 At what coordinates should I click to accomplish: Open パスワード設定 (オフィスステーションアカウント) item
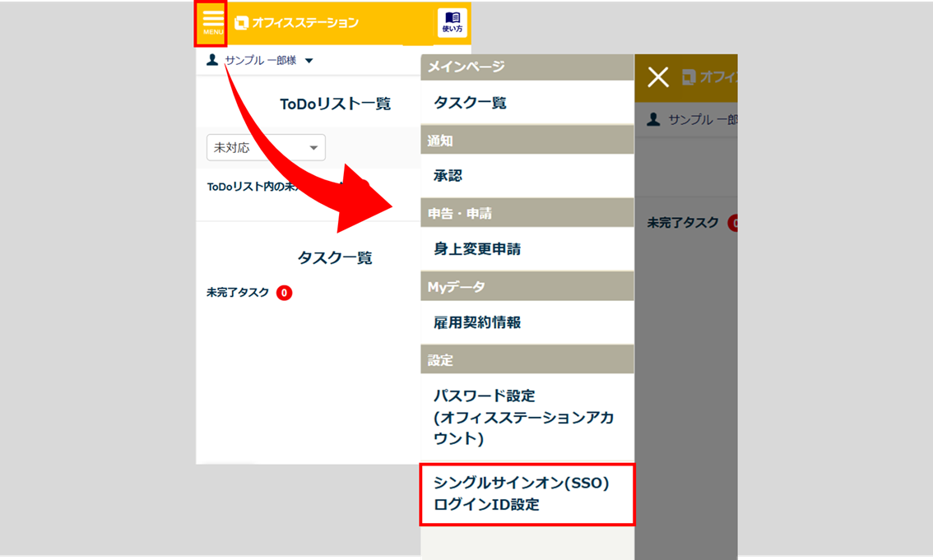527,417
